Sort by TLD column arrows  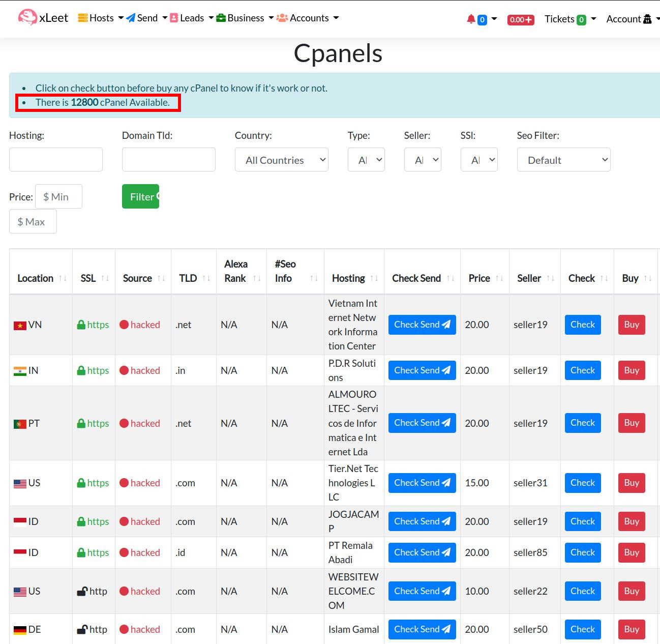point(206,278)
